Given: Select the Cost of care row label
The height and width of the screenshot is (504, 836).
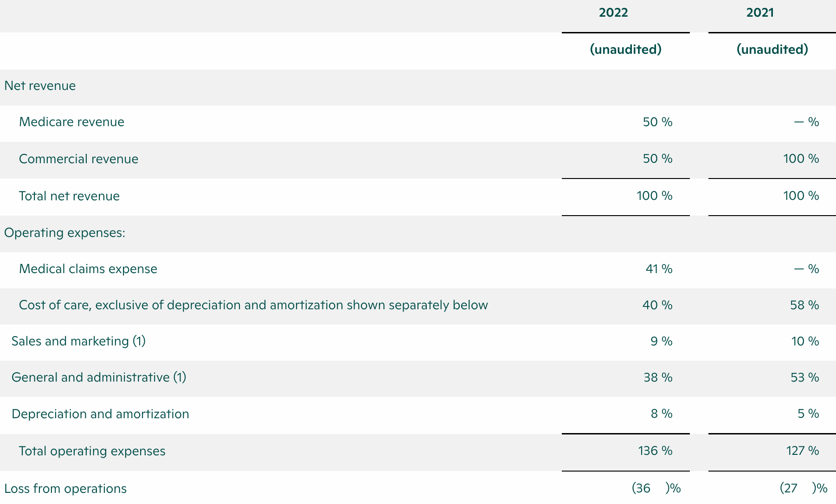Looking at the screenshot, I should [253, 305].
